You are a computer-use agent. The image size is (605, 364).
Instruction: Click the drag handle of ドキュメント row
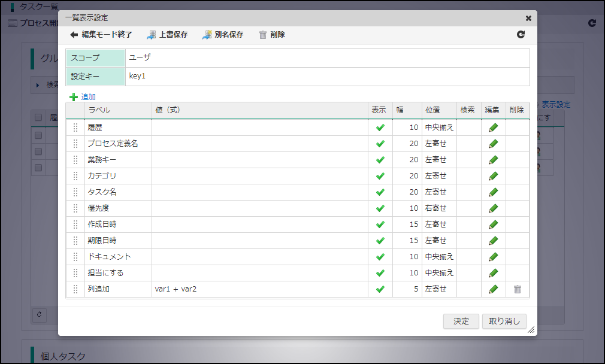tap(75, 257)
